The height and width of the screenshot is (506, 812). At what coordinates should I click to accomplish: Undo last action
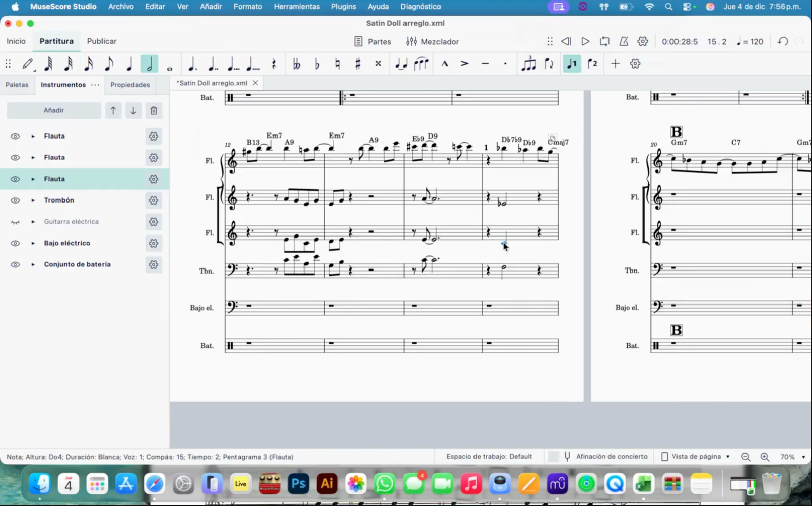[783, 41]
